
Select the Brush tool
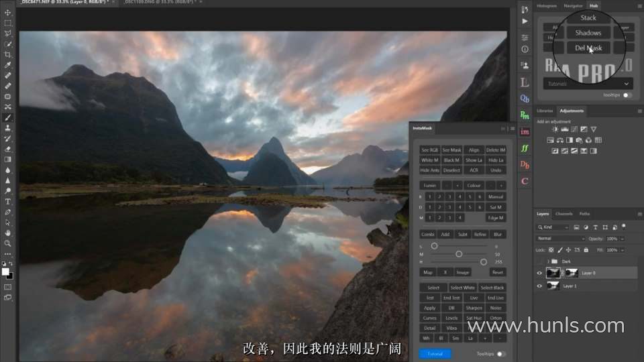[x=8, y=117]
